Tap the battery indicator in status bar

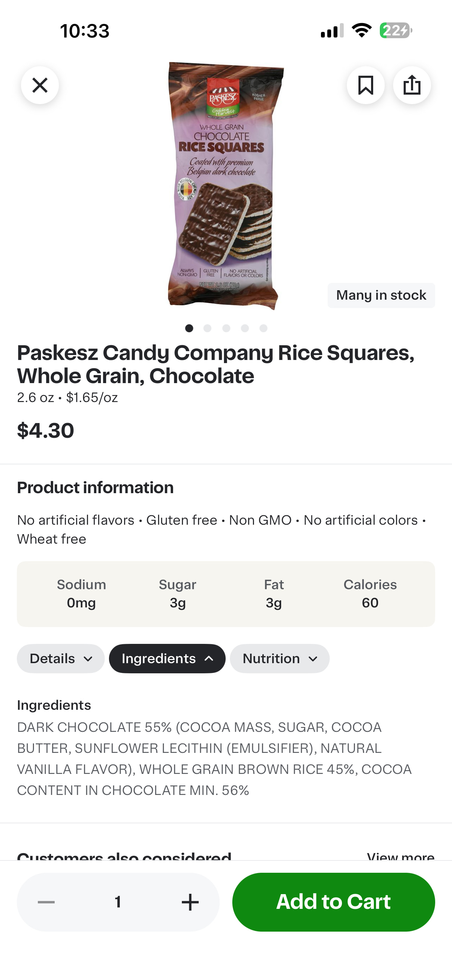coord(395,30)
